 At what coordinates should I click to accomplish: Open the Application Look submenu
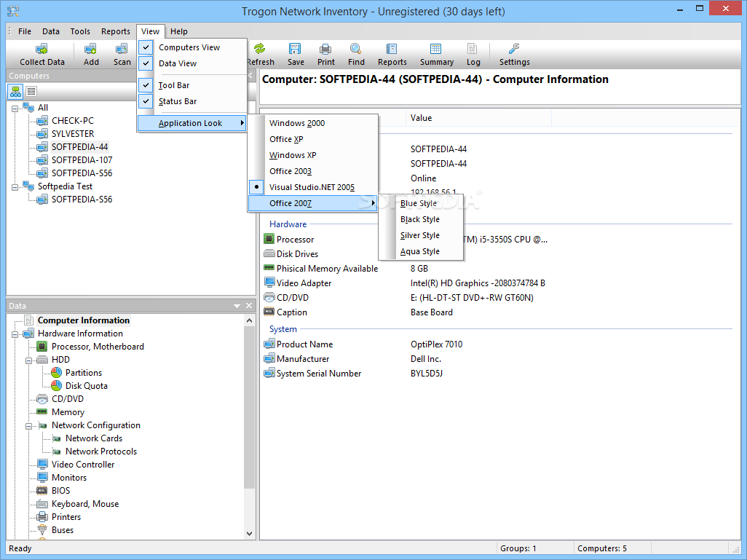click(x=192, y=123)
